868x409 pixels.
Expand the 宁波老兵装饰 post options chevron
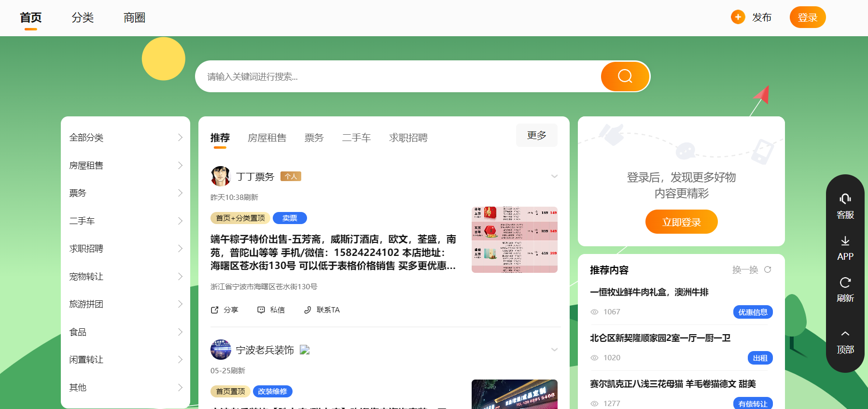point(554,350)
